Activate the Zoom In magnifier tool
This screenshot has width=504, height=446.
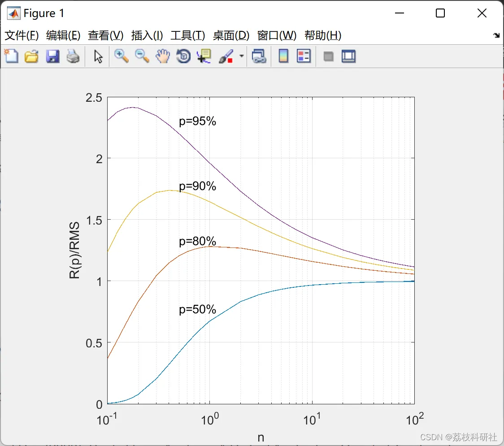pos(121,56)
